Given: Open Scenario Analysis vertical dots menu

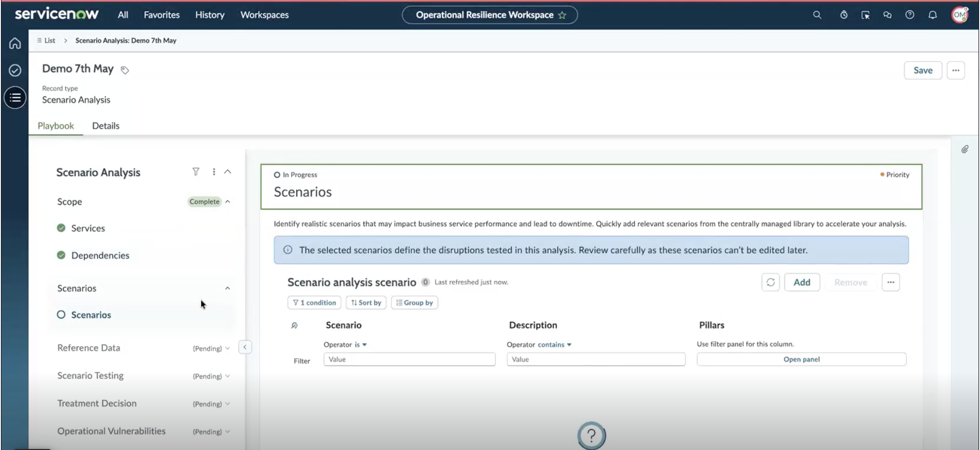Looking at the screenshot, I should coord(214,171).
